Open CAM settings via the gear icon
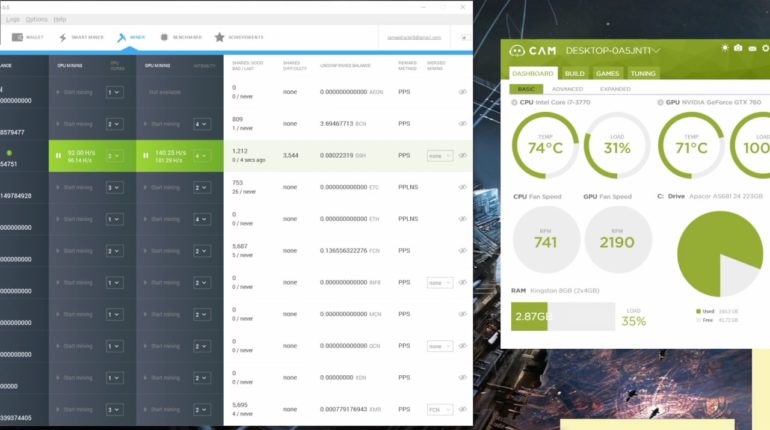 click(766, 48)
